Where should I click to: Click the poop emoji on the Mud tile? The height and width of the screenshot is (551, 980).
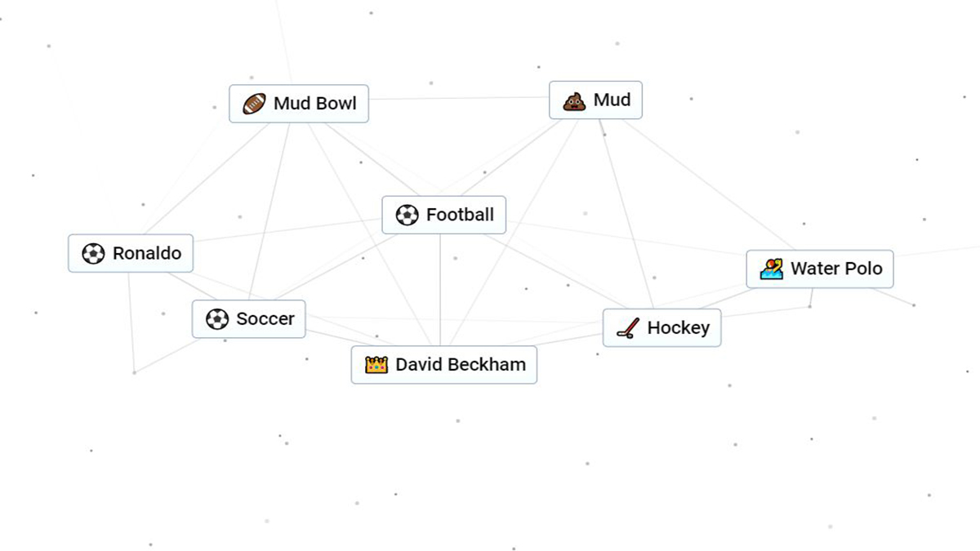coord(577,100)
